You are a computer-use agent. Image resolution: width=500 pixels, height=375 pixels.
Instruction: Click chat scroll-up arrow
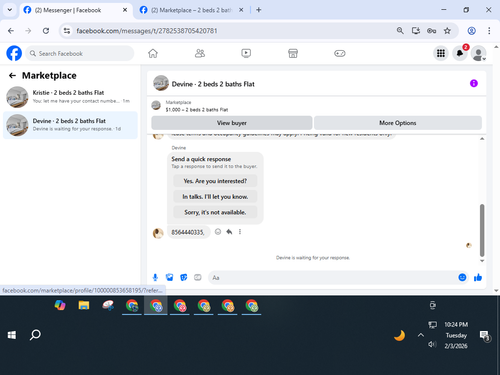click(x=482, y=139)
